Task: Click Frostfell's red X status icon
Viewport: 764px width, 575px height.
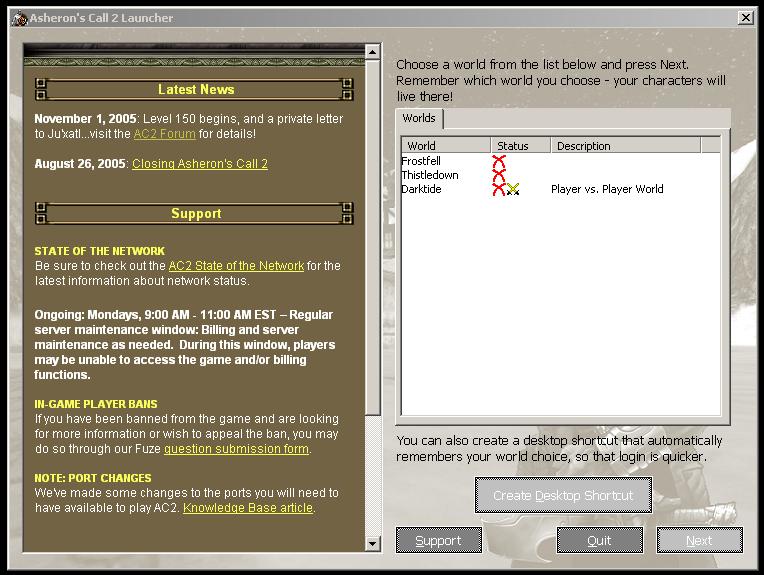Action: pos(499,161)
